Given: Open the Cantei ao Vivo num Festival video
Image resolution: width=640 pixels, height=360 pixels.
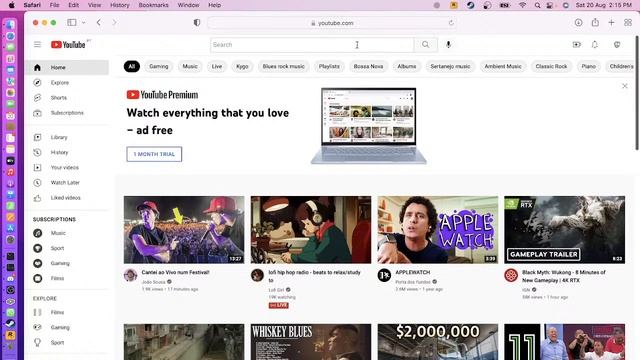Looking at the screenshot, I should tap(184, 229).
